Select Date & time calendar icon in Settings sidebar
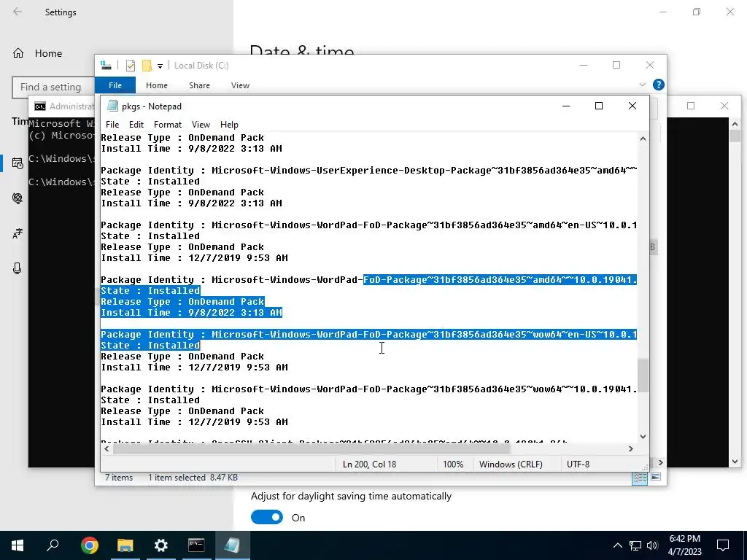 [x=18, y=163]
